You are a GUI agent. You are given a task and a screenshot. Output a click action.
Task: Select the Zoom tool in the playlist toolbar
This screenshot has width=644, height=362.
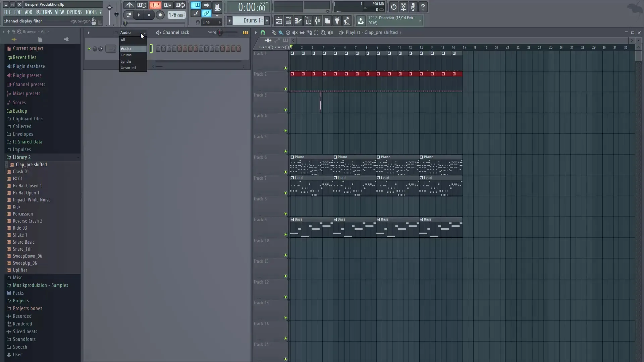[x=323, y=33]
